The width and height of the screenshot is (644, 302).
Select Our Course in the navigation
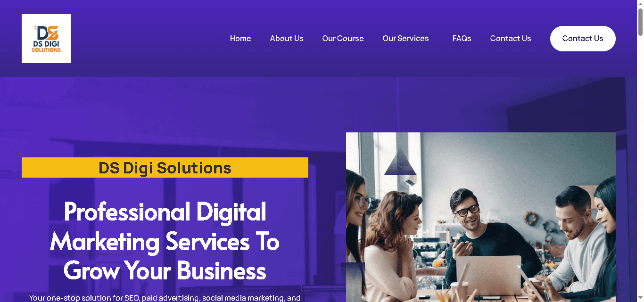343,39
